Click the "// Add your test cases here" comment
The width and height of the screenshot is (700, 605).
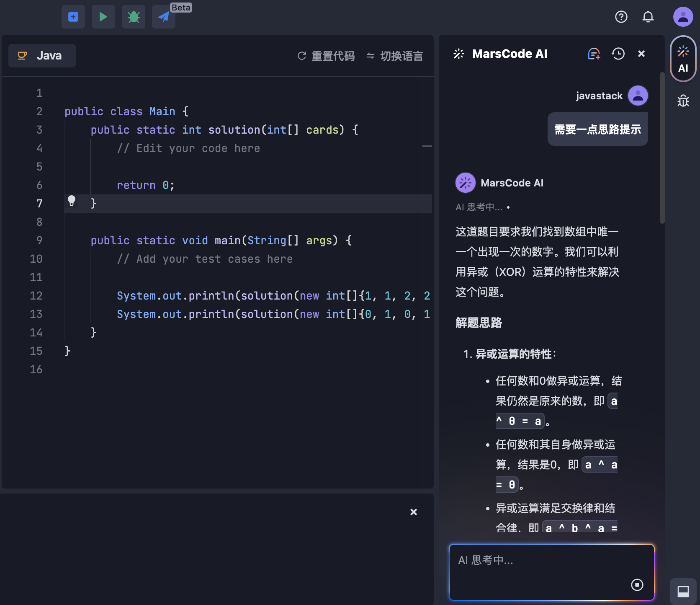click(205, 259)
